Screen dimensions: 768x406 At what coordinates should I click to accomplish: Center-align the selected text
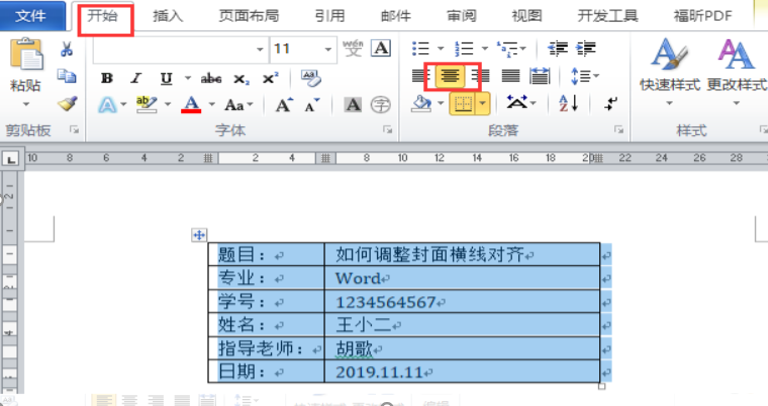pyautogui.click(x=450, y=76)
